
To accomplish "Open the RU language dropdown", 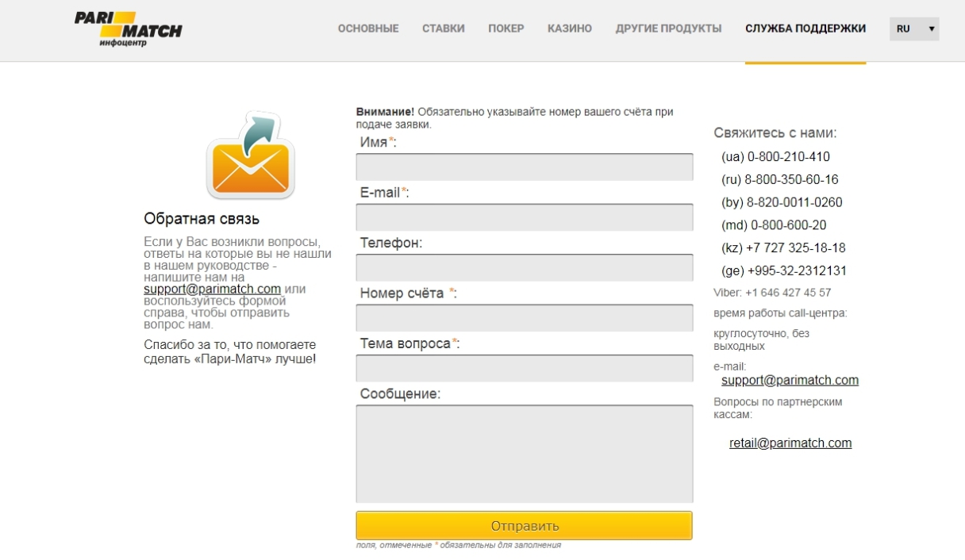I will [x=913, y=29].
